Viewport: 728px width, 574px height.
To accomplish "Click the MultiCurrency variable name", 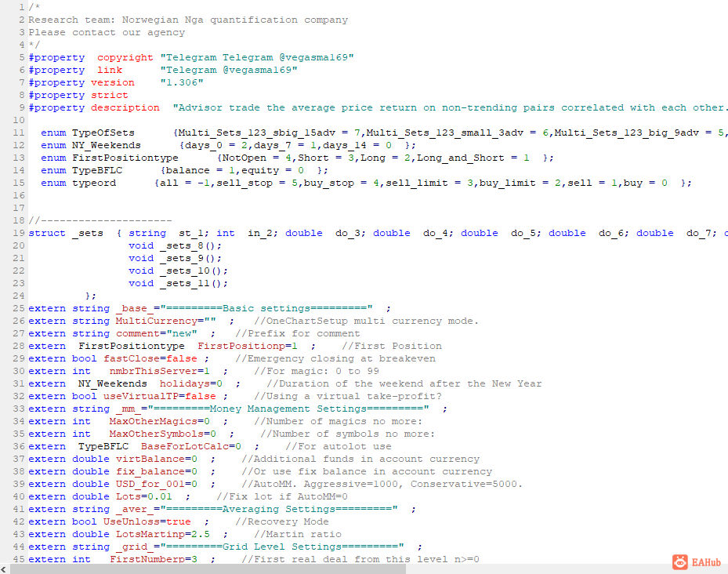I will (x=157, y=321).
